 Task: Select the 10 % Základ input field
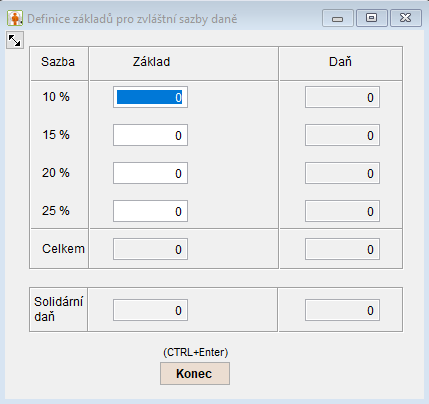150,97
